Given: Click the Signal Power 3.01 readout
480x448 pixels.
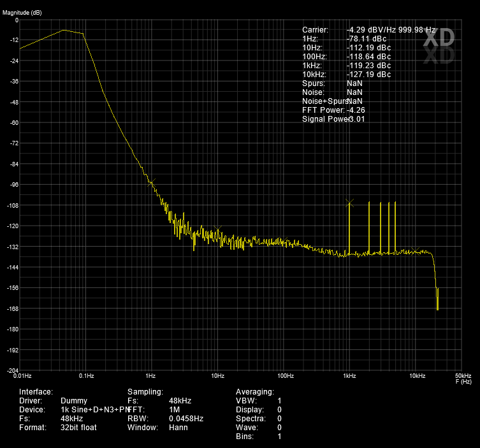Looking at the screenshot, I should (x=357, y=119).
